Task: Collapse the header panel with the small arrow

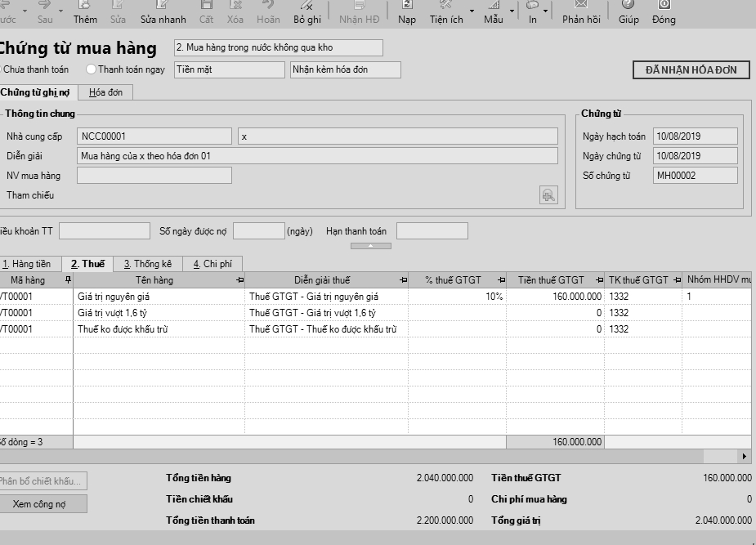Action: [x=370, y=245]
